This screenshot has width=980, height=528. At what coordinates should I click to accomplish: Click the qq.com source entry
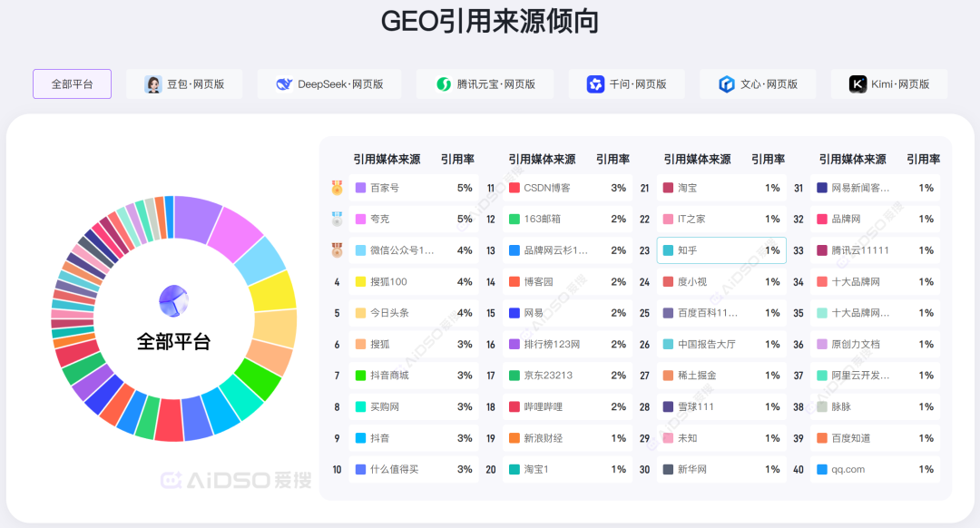[848, 470]
